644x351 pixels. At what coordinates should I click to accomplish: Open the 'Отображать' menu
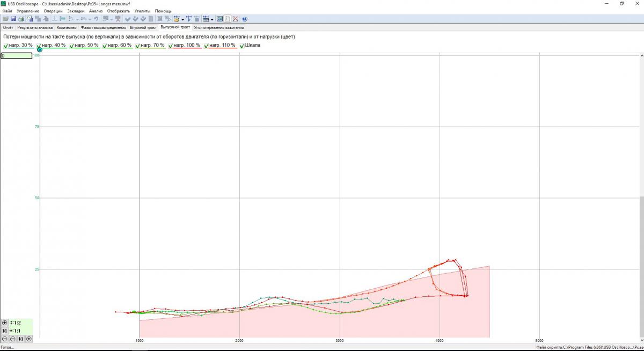coord(118,11)
